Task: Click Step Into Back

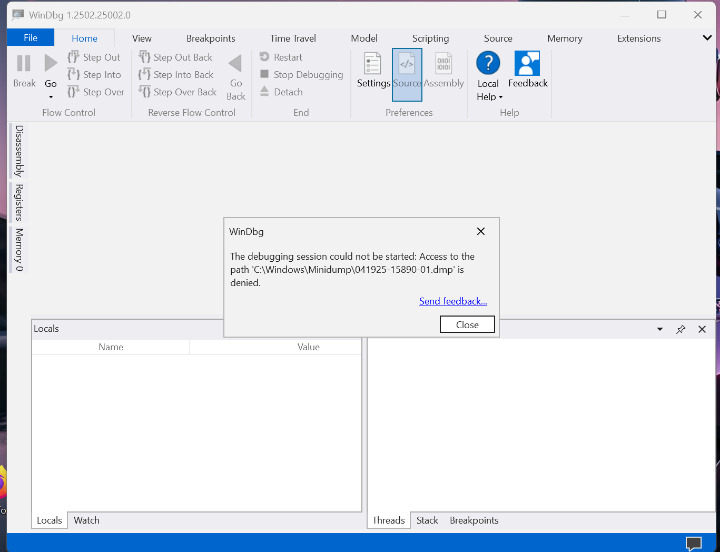Action: click(176, 74)
